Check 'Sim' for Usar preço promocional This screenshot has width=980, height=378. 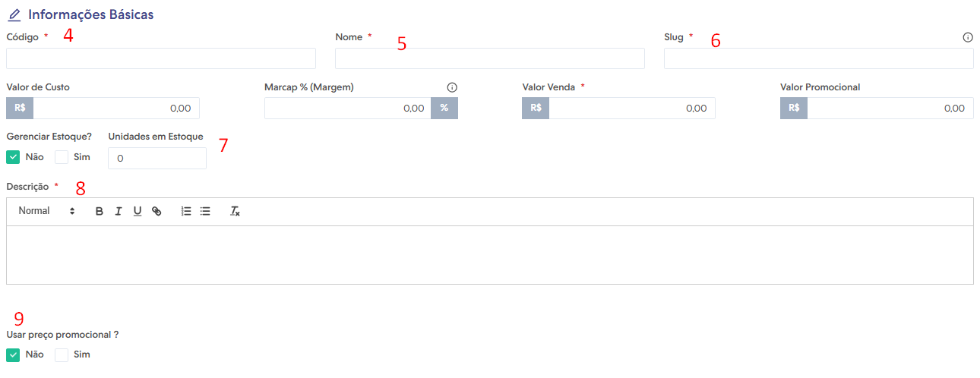62,354
